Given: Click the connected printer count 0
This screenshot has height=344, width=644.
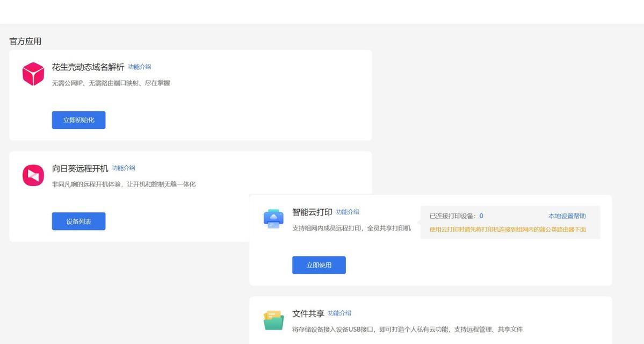Looking at the screenshot, I should (x=481, y=216).
